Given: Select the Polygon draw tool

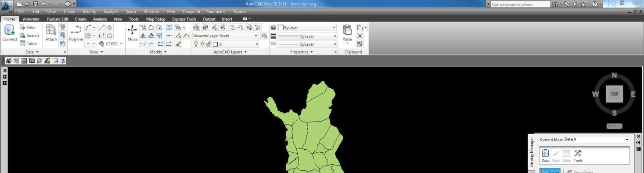Looking at the screenshot, I should [109, 36].
